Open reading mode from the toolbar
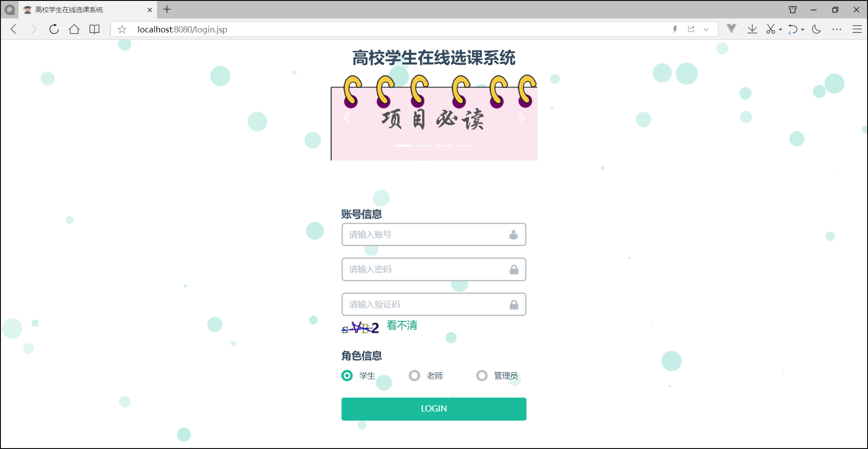868x449 pixels. [x=94, y=29]
